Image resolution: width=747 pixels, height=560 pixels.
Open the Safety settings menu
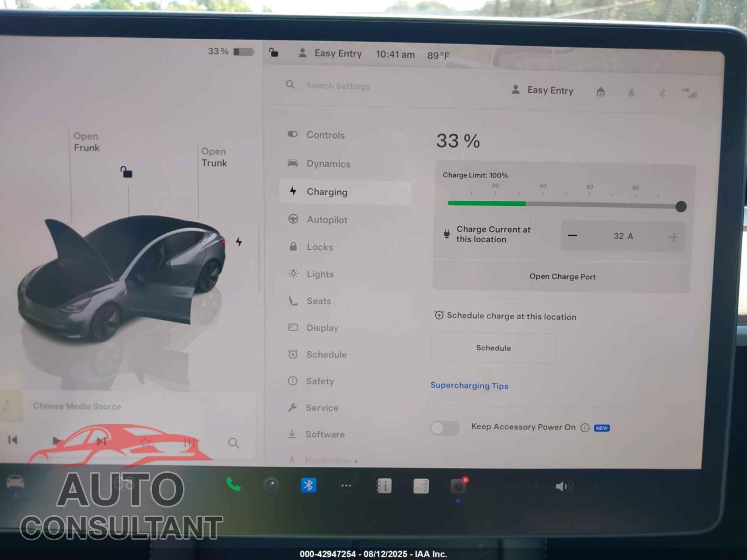coord(310,381)
